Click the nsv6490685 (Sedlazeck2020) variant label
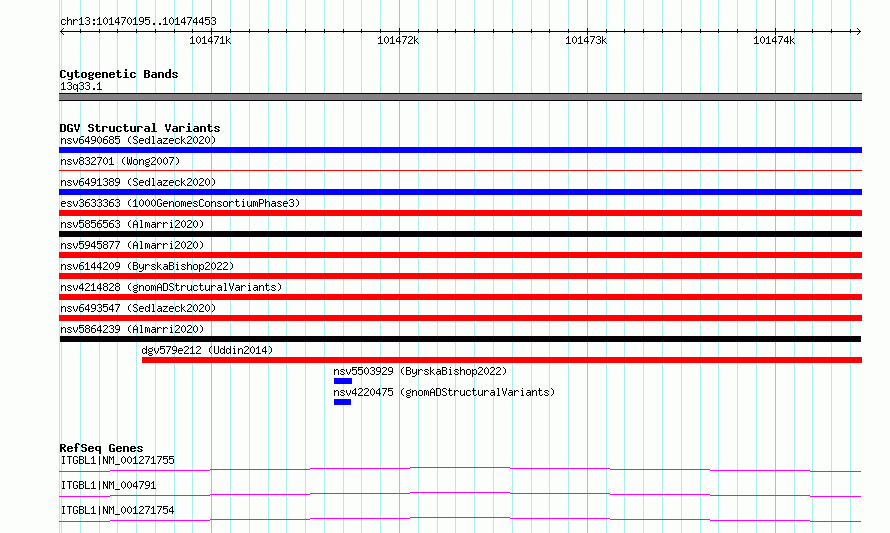The image size is (890, 533). [x=138, y=140]
